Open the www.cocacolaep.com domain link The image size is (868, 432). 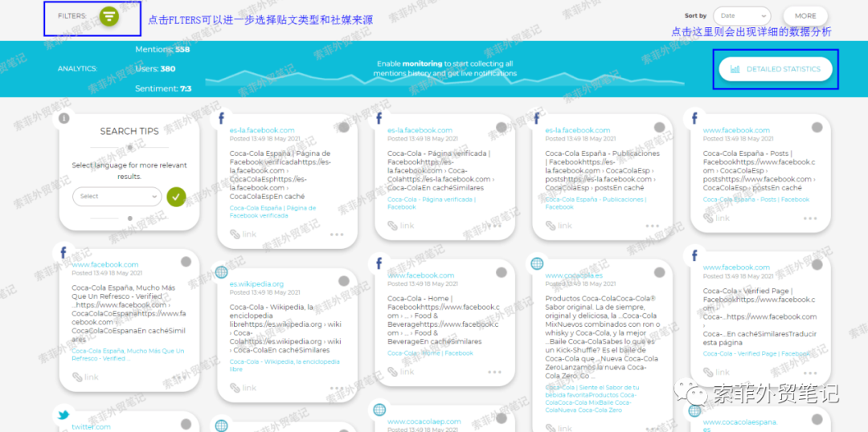click(424, 422)
